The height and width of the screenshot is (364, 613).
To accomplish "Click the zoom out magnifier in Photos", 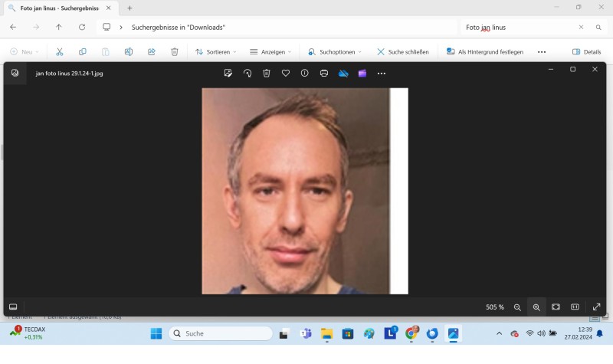I will (x=517, y=307).
